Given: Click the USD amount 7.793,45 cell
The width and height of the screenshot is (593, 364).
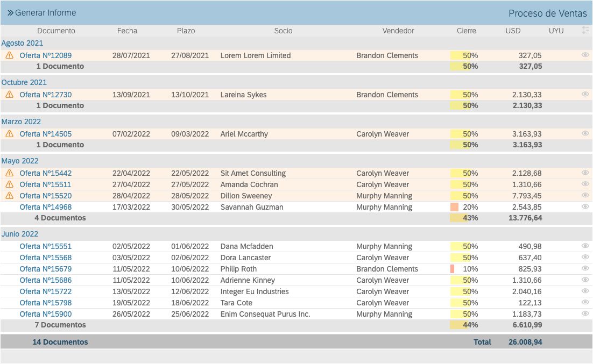Looking at the screenshot, I should click(x=527, y=196).
